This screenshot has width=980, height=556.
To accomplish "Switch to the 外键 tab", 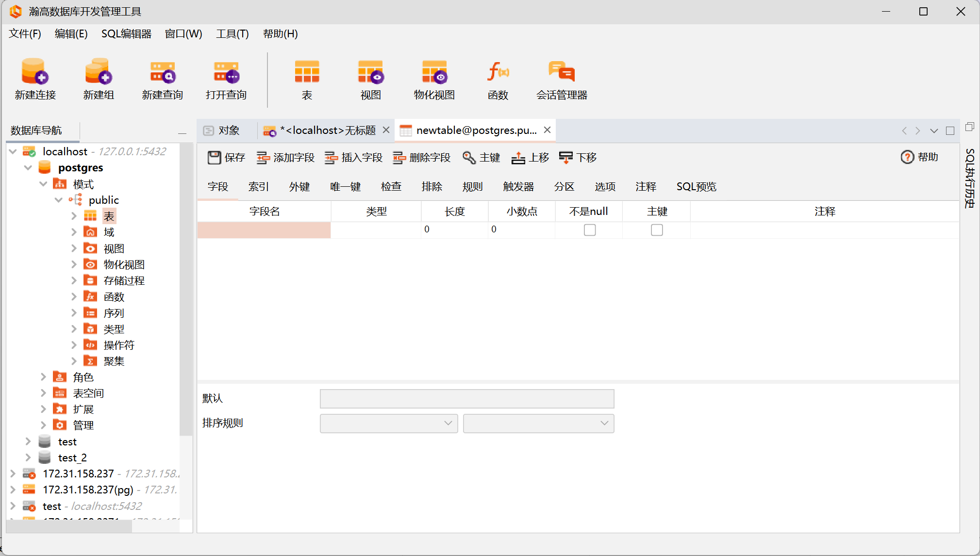I will (299, 187).
